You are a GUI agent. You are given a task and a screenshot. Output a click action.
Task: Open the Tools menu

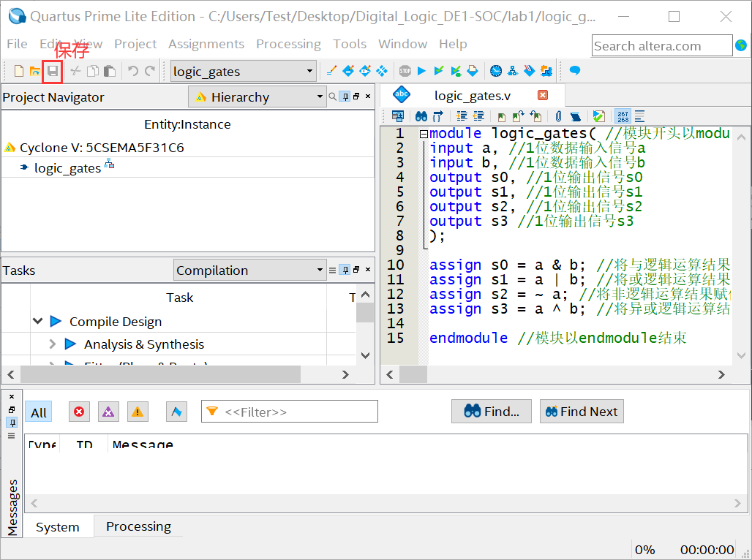click(x=350, y=44)
